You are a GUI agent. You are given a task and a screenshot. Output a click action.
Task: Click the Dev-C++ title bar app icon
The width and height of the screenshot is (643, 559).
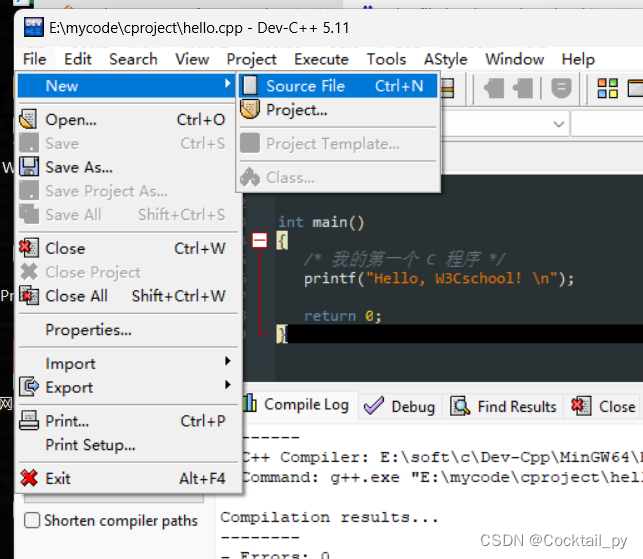point(33,27)
